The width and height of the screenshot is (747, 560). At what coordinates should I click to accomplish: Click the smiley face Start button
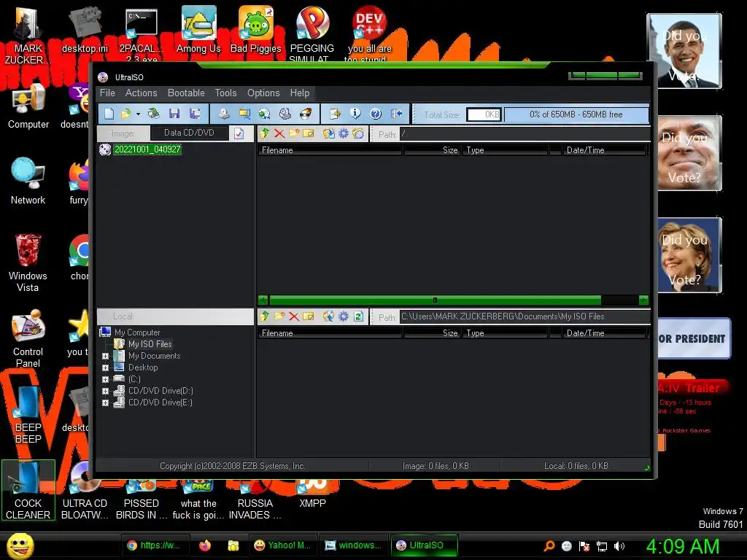coord(20,545)
